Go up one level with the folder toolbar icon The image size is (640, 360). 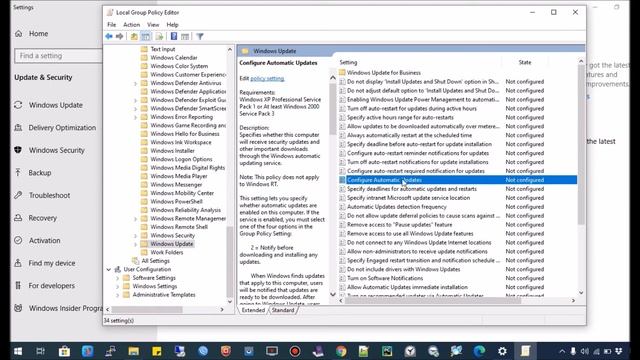click(x=134, y=36)
